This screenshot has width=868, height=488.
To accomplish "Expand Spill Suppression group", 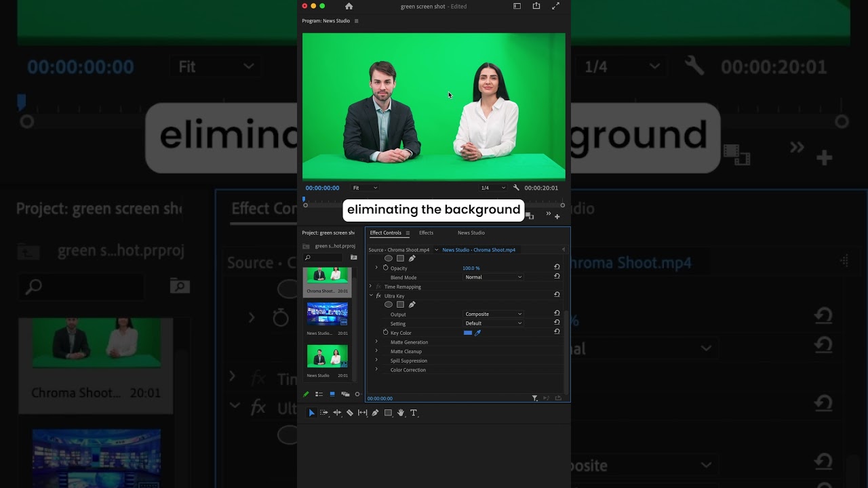I will click(376, 360).
